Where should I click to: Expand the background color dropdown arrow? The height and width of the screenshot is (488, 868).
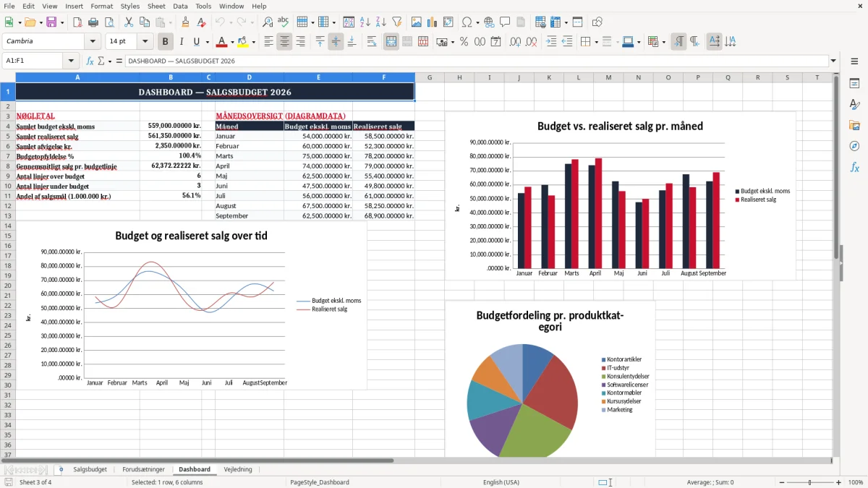(254, 42)
